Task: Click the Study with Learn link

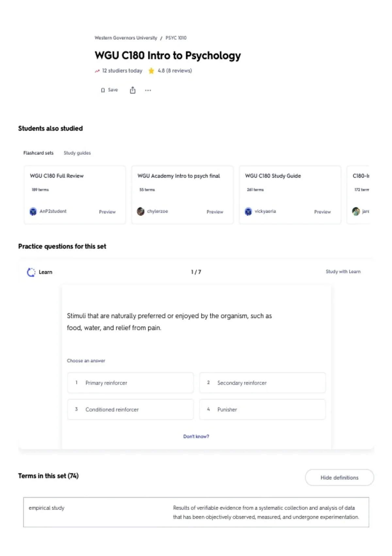Action: 343,271
